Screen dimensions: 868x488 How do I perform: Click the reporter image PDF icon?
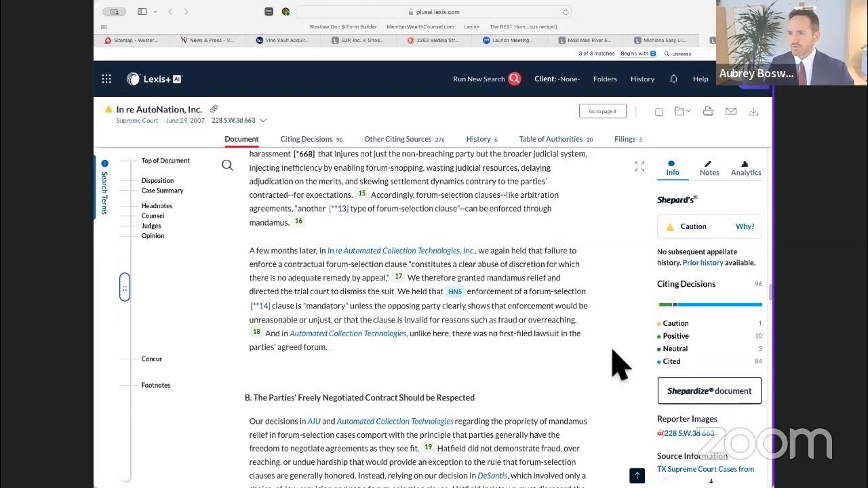tap(660, 433)
